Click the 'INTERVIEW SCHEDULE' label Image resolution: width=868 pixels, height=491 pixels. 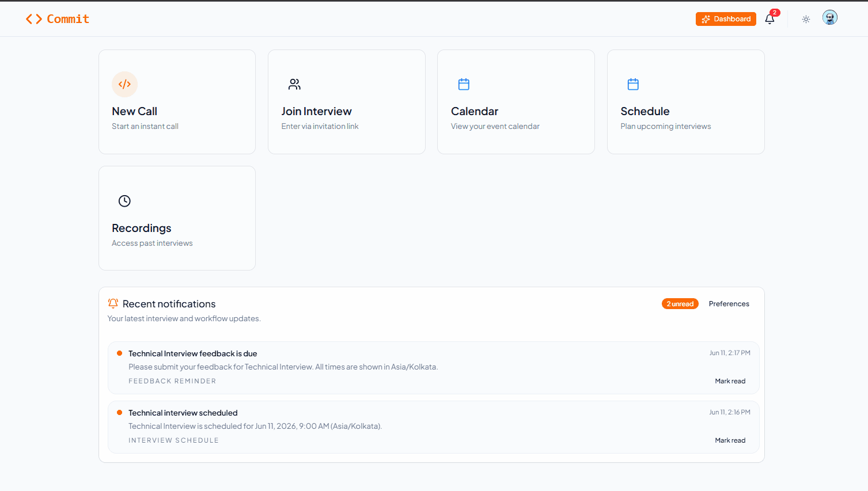(x=173, y=440)
